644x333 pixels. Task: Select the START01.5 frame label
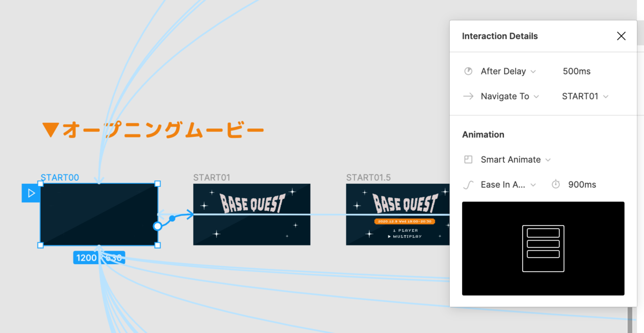pyautogui.click(x=368, y=177)
